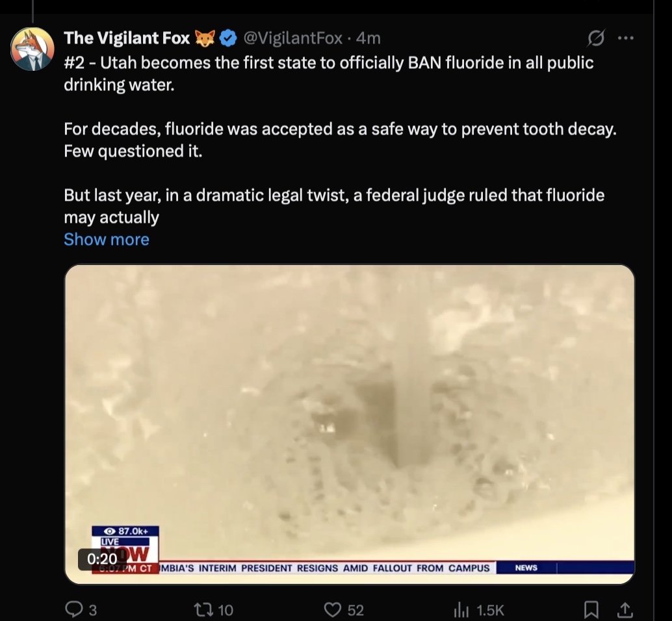Expand the tweet with Show more

pos(107,240)
